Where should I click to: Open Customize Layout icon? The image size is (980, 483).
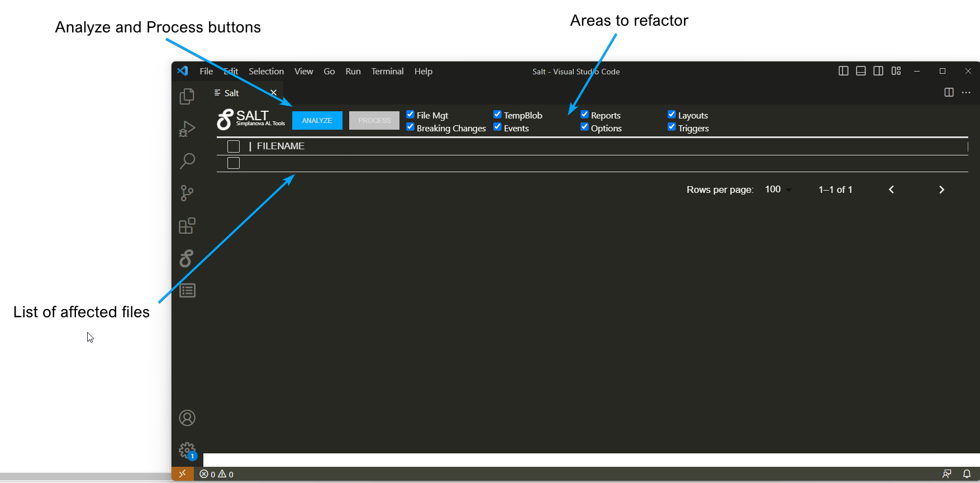[896, 71]
